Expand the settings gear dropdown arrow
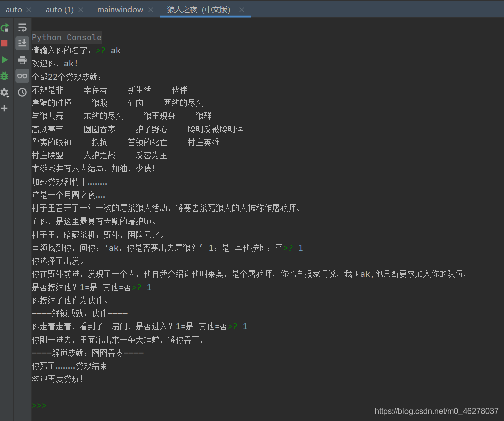504x421 pixels. (8, 97)
